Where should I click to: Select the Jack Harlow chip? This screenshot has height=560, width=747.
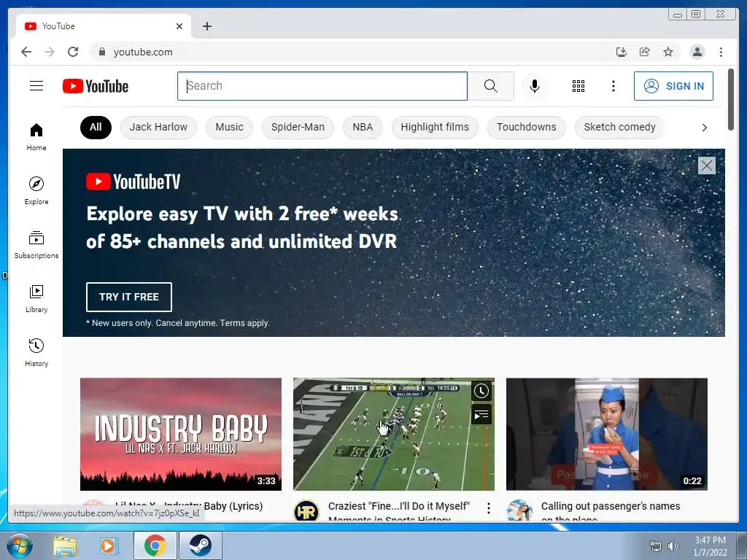click(158, 127)
